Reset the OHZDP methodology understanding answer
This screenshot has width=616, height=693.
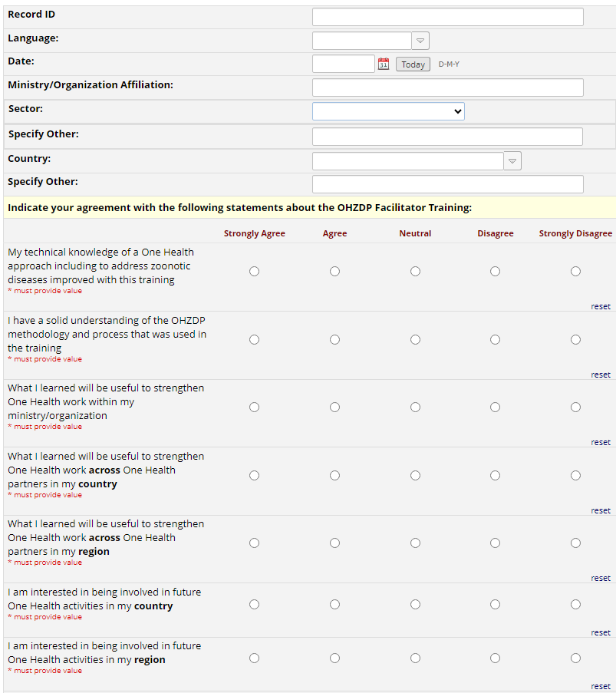click(601, 375)
